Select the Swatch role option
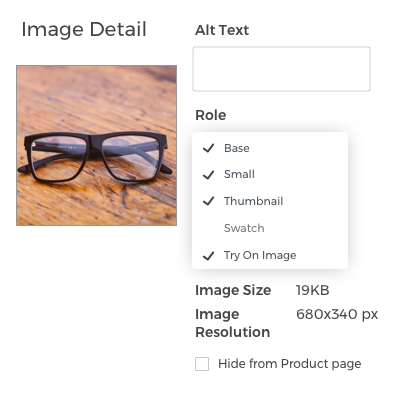The width and height of the screenshot is (400, 400). coord(270,228)
